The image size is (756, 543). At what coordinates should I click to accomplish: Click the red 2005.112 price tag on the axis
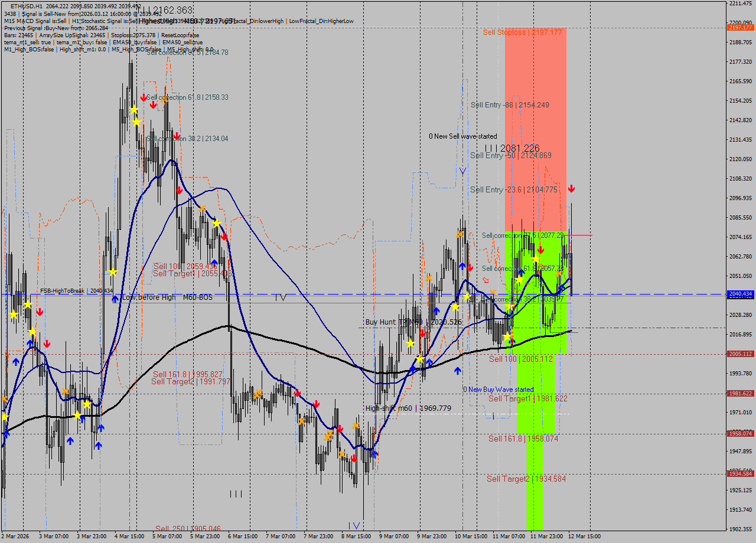[x=739, y=354]
